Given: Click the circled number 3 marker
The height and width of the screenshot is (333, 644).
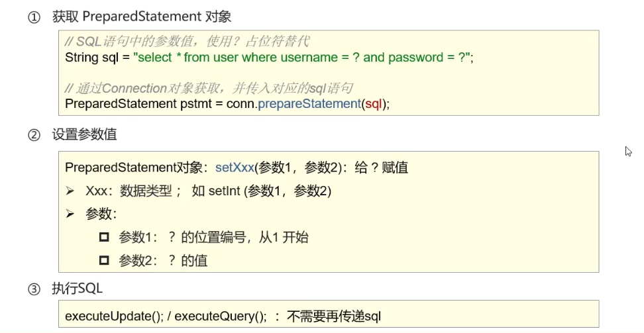Looking at the screenshot, I should [x=34, y=289].
